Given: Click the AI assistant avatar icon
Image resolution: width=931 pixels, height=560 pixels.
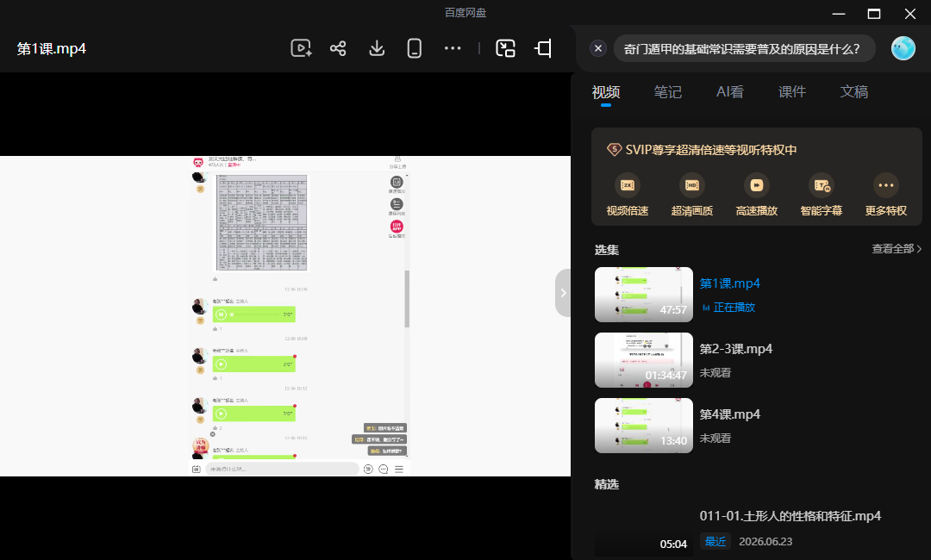Looking at the screenshot, I should [903, 48].
